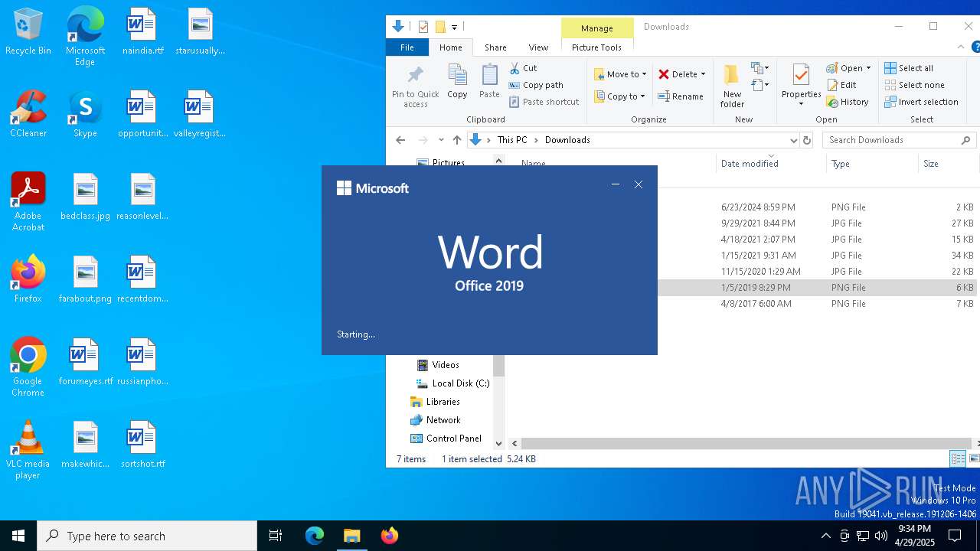Open Move to dropdown in ribbon
The width and height of the screenshot is (980, 551).
621,74
